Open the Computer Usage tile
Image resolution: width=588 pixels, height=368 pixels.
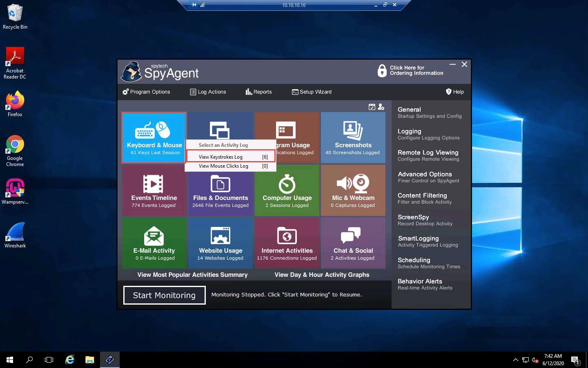point(287,190)
